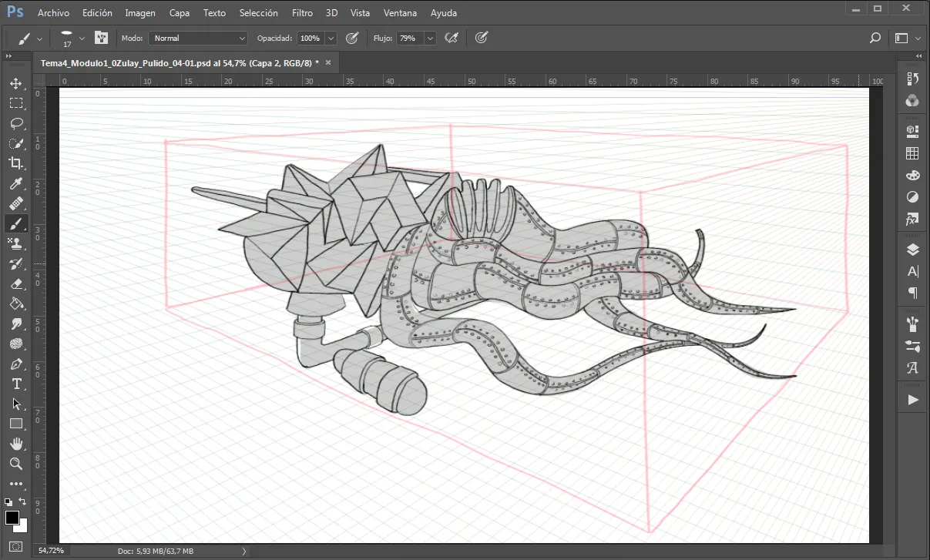Open the Edición menu
This screenshot has width=930, height=560.
click(97, 13)
